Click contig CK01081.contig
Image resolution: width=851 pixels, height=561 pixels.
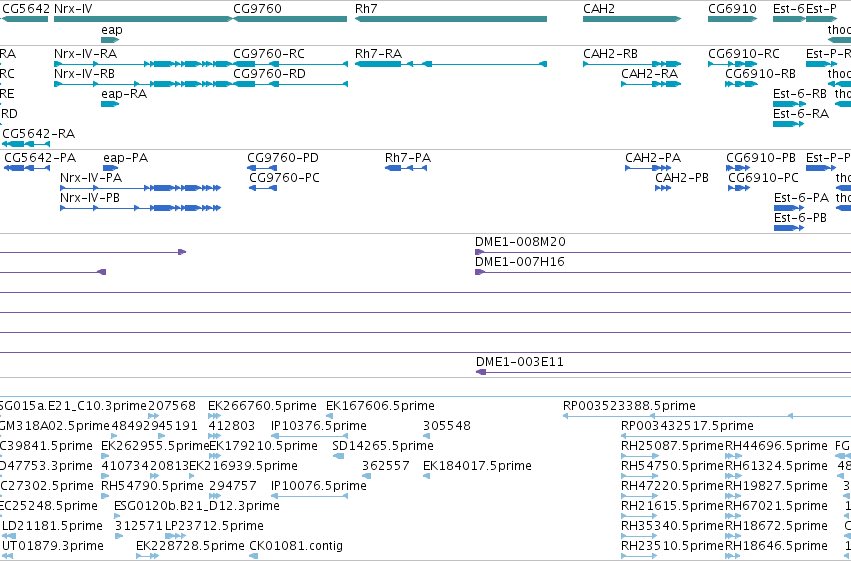253,556
